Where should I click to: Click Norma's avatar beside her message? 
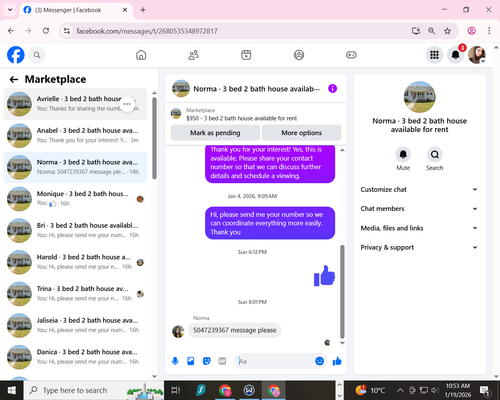click(x=178, y=331)
